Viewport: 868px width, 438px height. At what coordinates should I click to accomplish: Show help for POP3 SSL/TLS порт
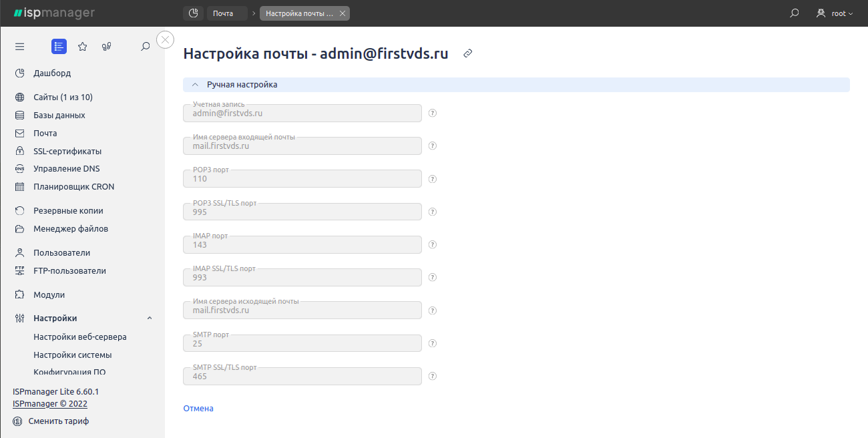coord(433,212)
